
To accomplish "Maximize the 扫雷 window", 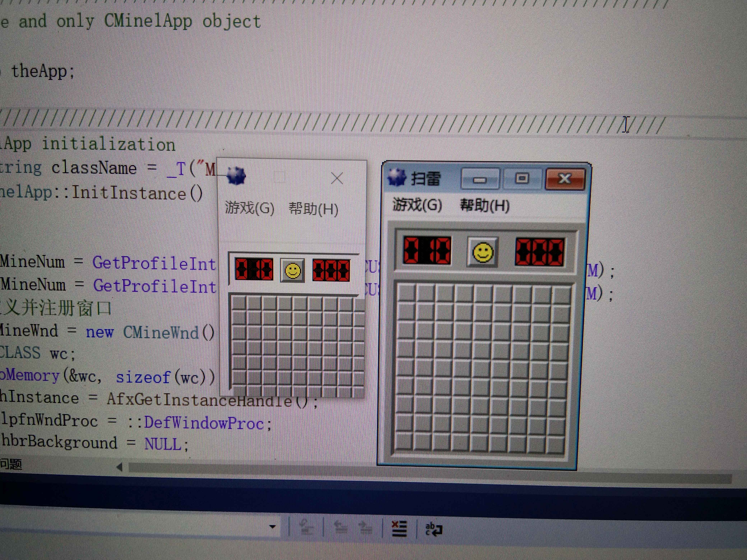I will click(x=522, y=179).
